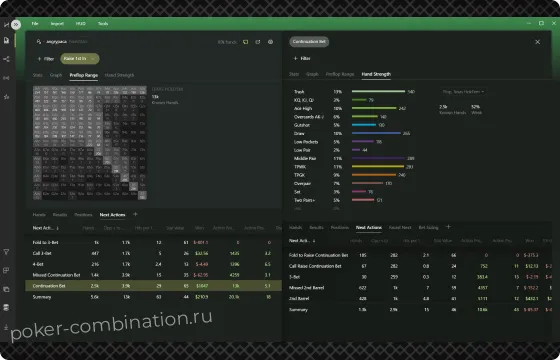Click the Add Filter button in right panel
Screen dimensions: 560x360
click(302, 58)
